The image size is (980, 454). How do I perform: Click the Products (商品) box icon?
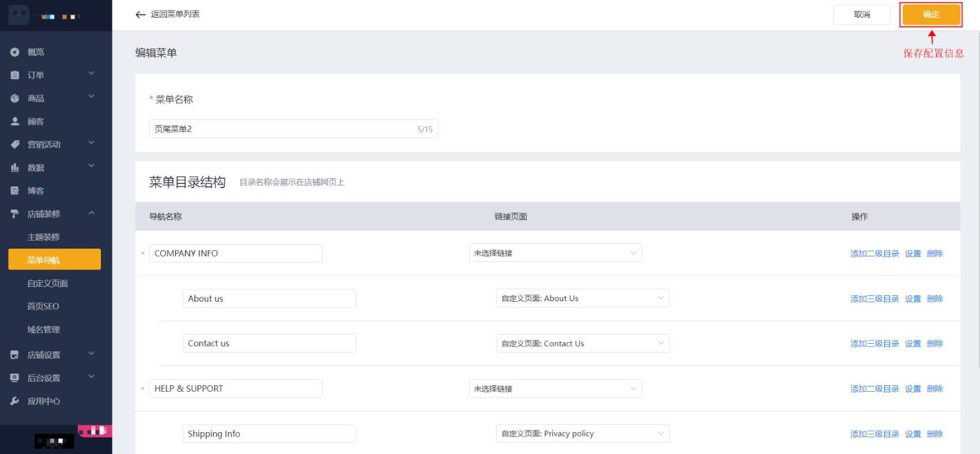(15, 99)
